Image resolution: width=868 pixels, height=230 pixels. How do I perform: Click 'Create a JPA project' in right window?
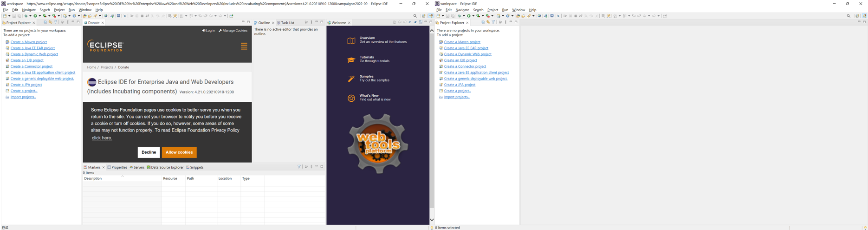click(460, 85)
